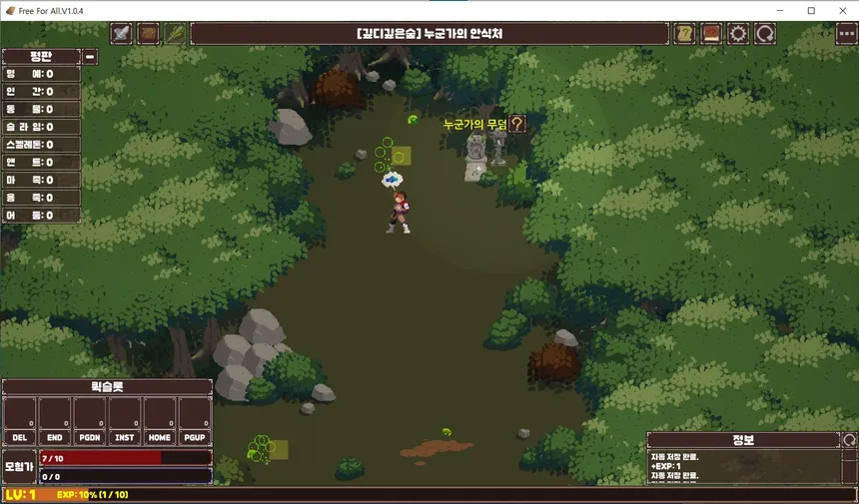Select the DEL quick slot
This screenshot has height=504, width=859.
tap(20, 437)
